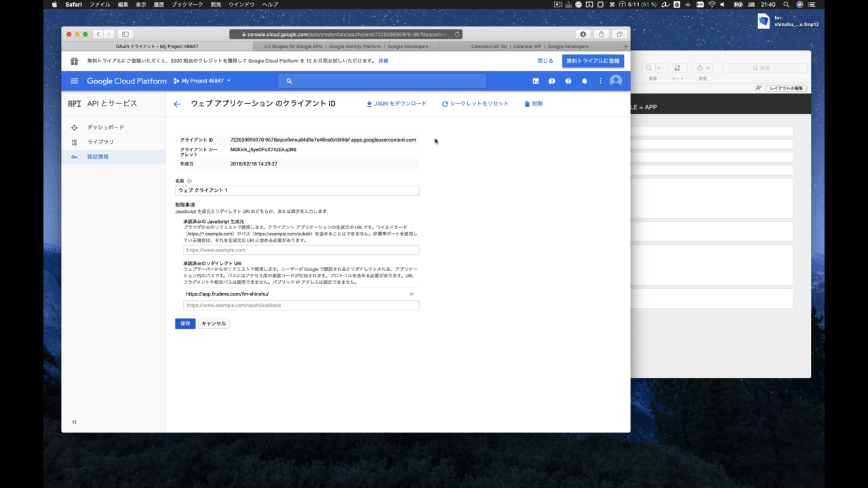Show all tabs in Safari
This screenshot has width=868, height=488.
(619, 34)
